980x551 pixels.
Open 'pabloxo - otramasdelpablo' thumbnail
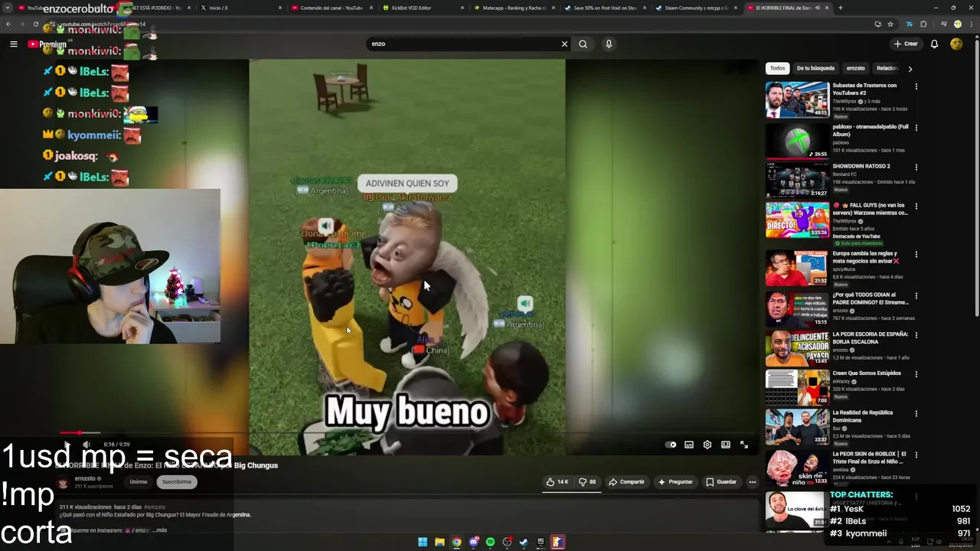797,141
